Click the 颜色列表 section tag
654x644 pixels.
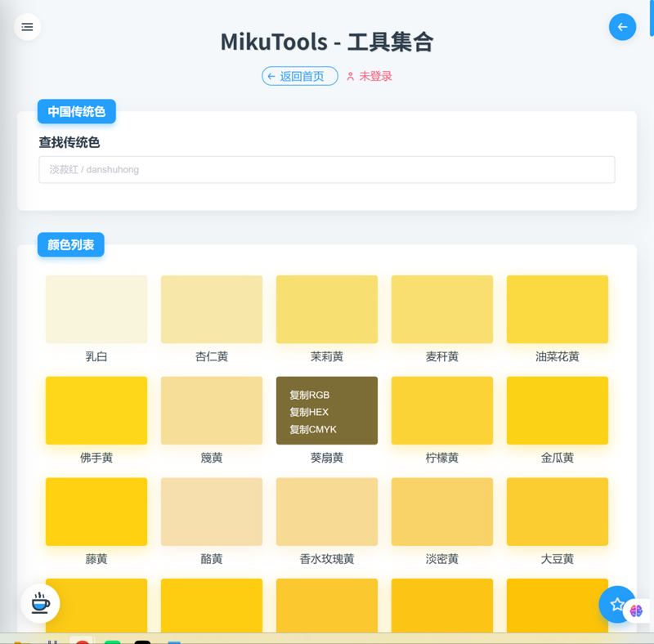(71, 244)
